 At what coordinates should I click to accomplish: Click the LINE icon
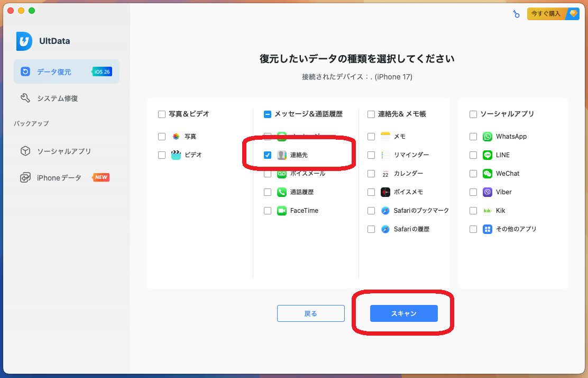tap(488, 155)
